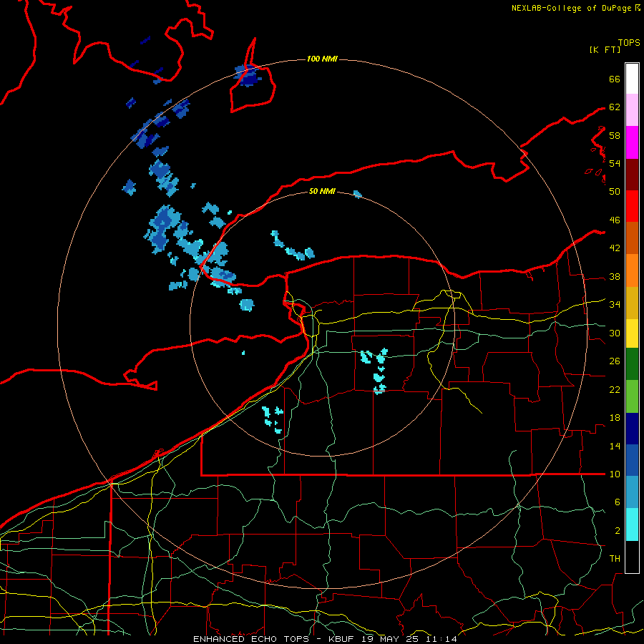
Task: Click the 62 legend value
Action: click(615, 107)
